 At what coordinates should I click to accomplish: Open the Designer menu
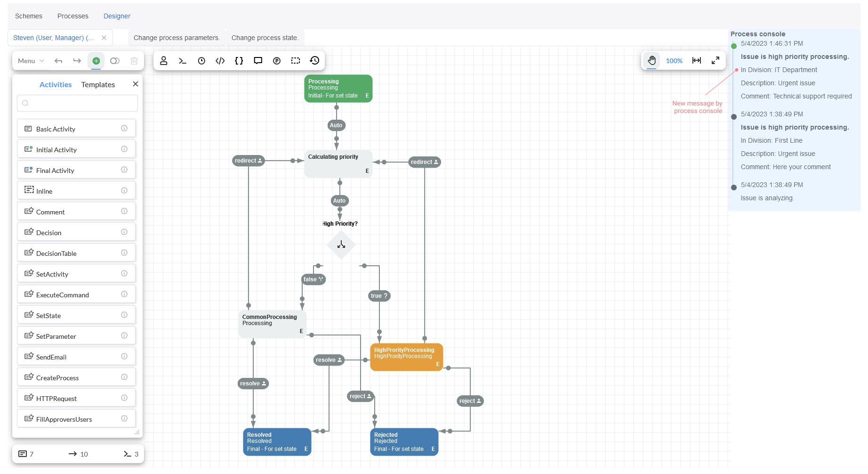(117, 16)
